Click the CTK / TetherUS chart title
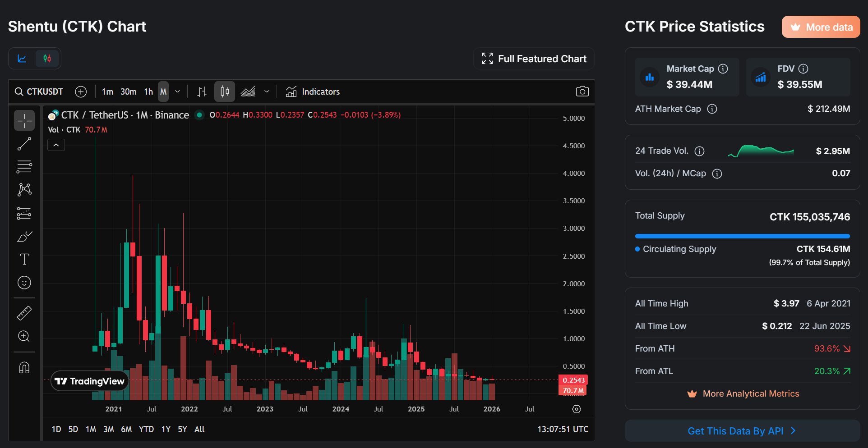The width and height of the screenshot is (868, 448). point(125,115)
